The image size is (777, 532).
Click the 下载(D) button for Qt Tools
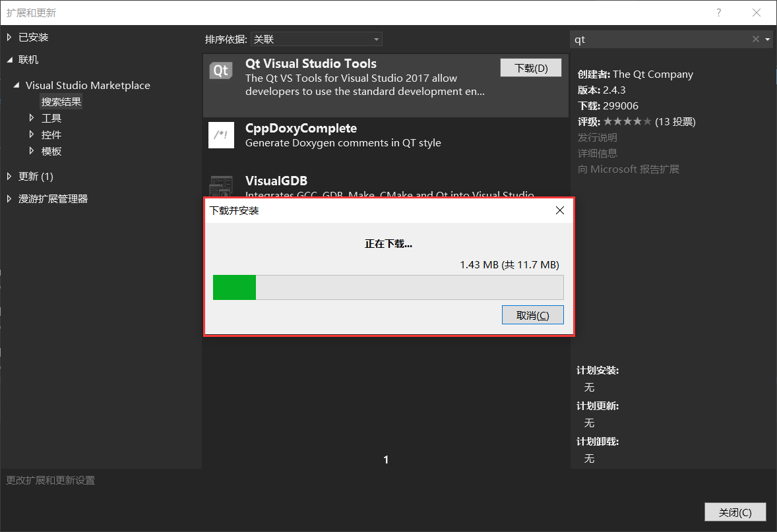pyautogui.click(x=530, y=67)
